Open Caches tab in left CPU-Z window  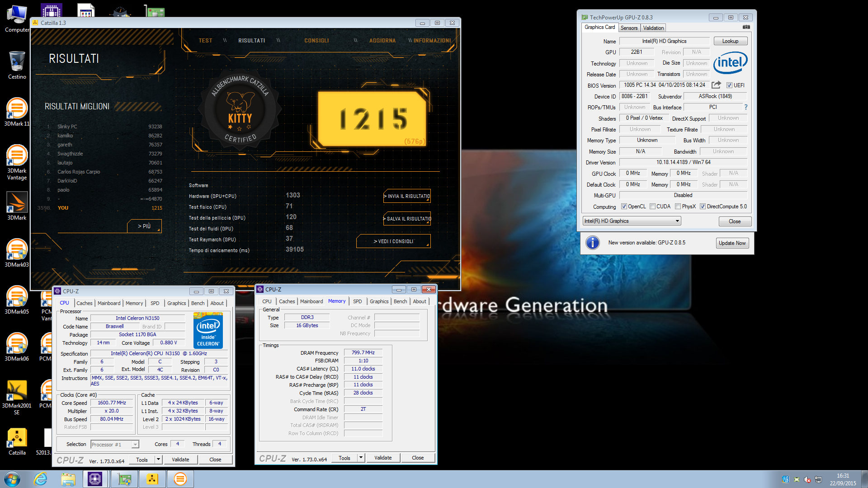point(84,303)
